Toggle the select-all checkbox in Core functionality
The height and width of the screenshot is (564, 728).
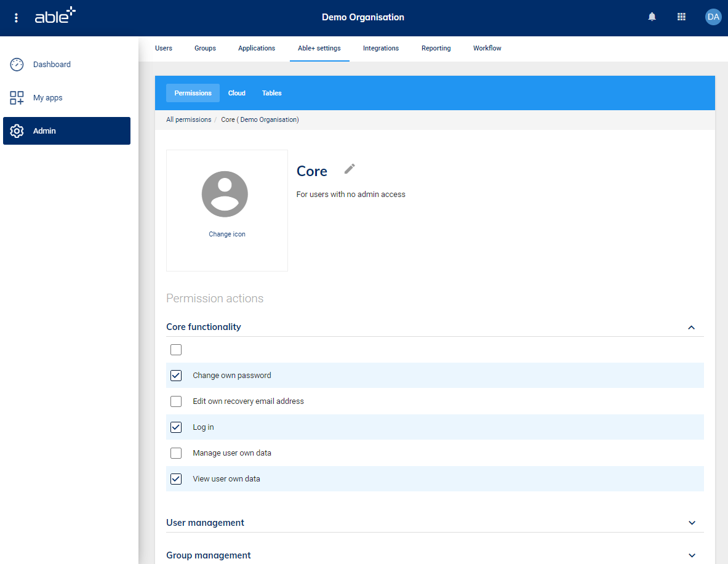pos(176,350)
